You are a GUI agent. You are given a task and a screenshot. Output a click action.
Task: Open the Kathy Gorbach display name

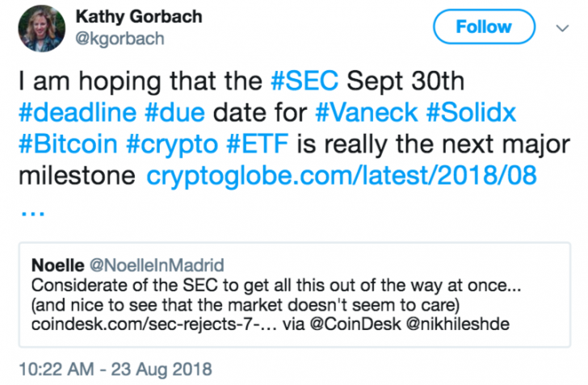click(139, 16)
